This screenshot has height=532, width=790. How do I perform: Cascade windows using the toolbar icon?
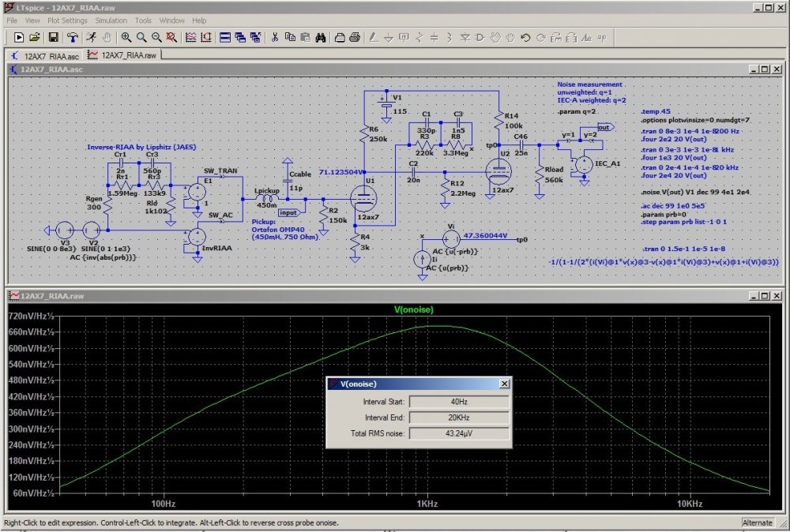[241, 37]
